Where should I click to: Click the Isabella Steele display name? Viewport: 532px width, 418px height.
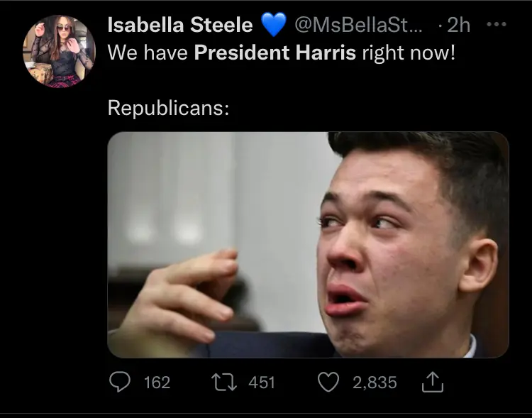180,25
